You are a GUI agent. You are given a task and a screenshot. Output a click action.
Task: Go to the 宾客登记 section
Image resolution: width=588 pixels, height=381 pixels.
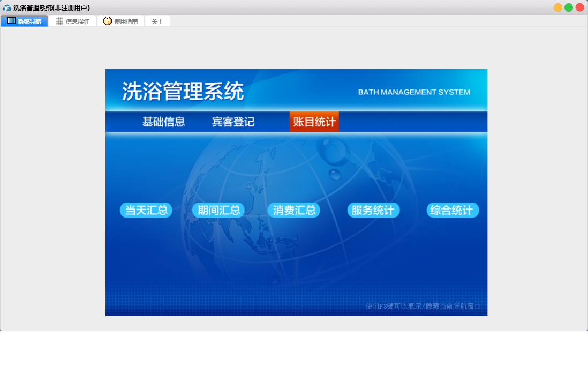[233, 122]
